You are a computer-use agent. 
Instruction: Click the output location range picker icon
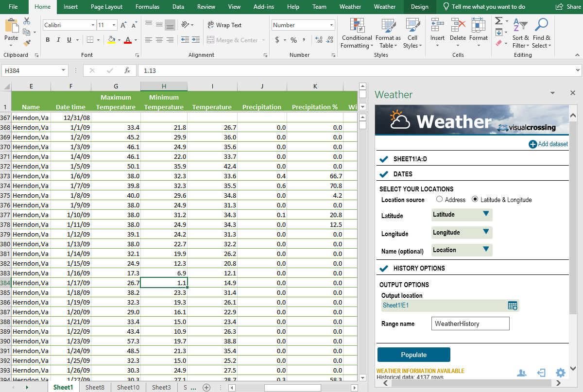pos(513,306)
